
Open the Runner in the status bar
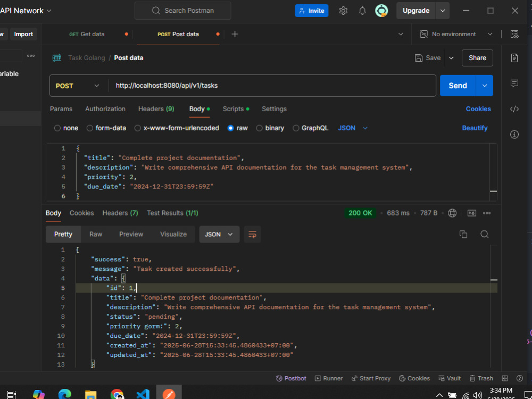329,378
